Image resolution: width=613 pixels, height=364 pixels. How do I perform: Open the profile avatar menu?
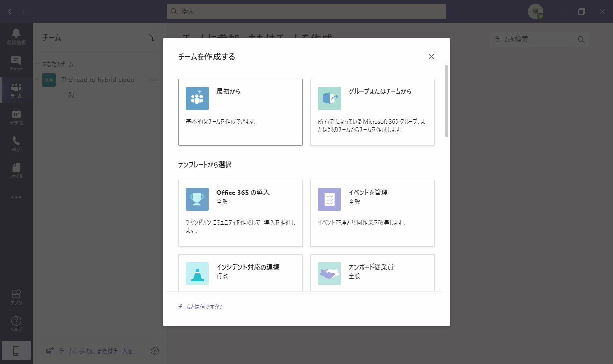[x=535, y=11]
